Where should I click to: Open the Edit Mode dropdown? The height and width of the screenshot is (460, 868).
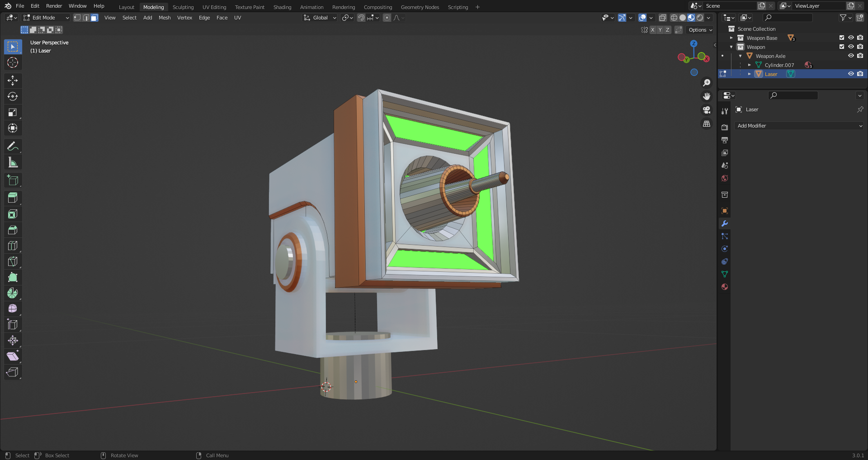point(46,18)
